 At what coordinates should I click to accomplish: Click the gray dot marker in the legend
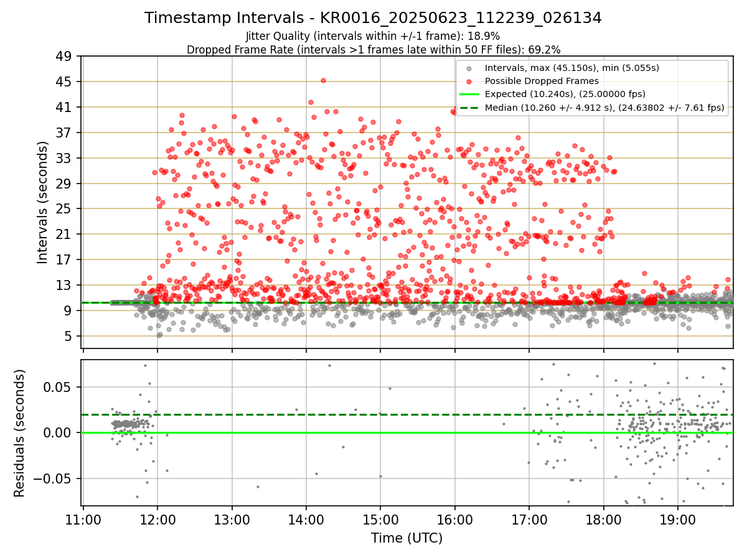469,68
